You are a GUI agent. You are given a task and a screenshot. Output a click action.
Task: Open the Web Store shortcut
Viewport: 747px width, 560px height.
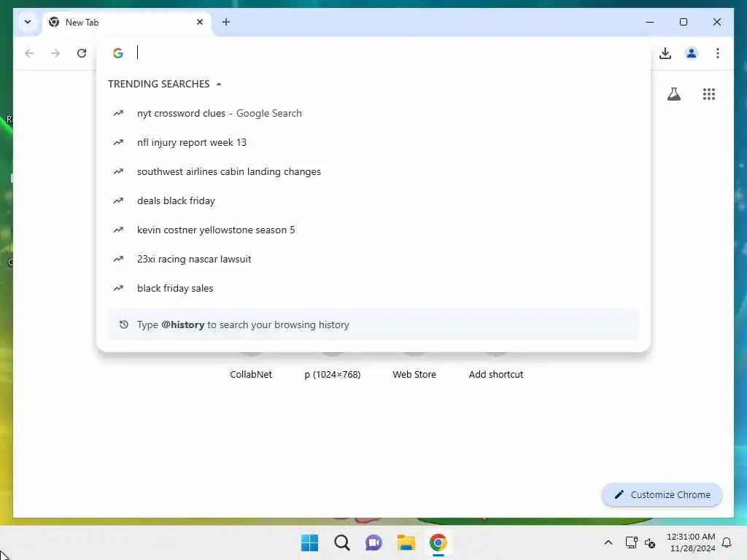pyautogui.click(x=414, y=374)
